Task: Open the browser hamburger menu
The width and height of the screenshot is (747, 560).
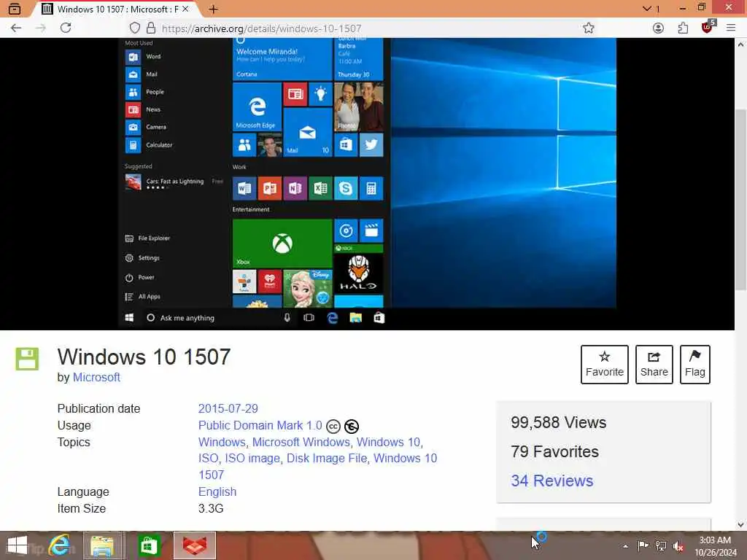Action: (731, 28)
